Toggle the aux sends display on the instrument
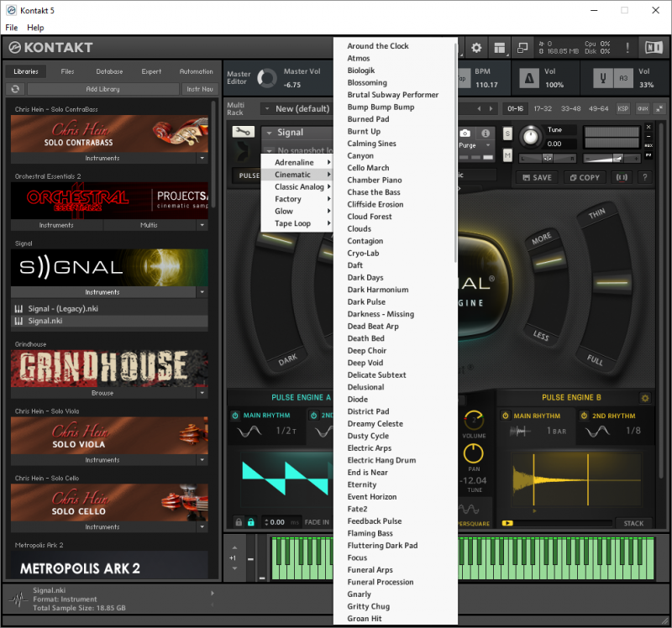Viewport: 672px width, 628px height. click(x=648, y=145)
